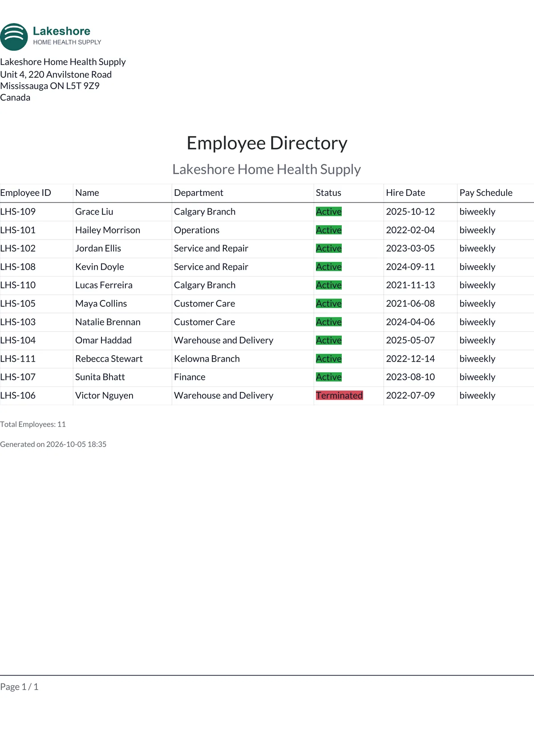Image resolution: width=534 pixels, height=756 pixels.
Task: Click the Generated on 2026-10-05 timestamp
Action: point(53,444)
